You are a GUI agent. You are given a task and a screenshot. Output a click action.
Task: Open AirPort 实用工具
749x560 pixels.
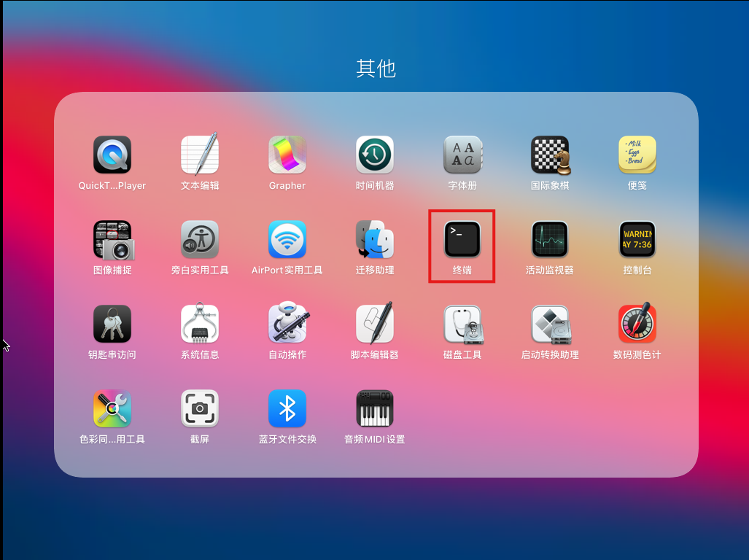[x=287, y=239]
